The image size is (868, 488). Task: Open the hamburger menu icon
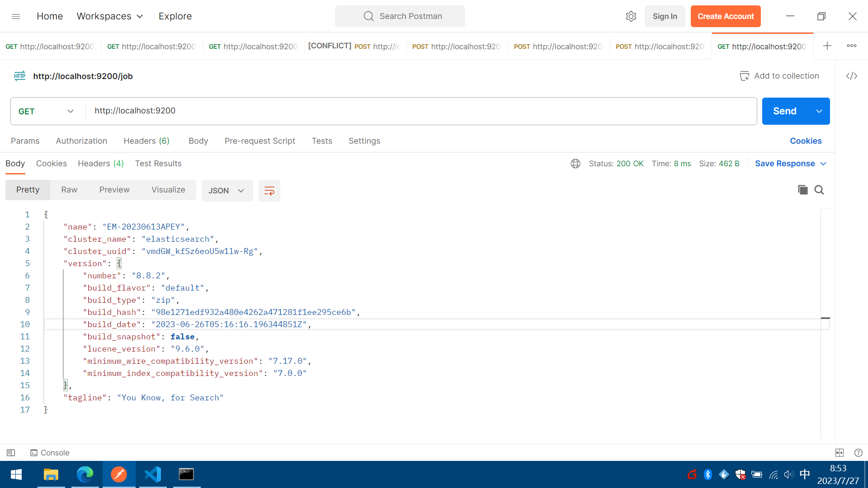tap(16, 16)
